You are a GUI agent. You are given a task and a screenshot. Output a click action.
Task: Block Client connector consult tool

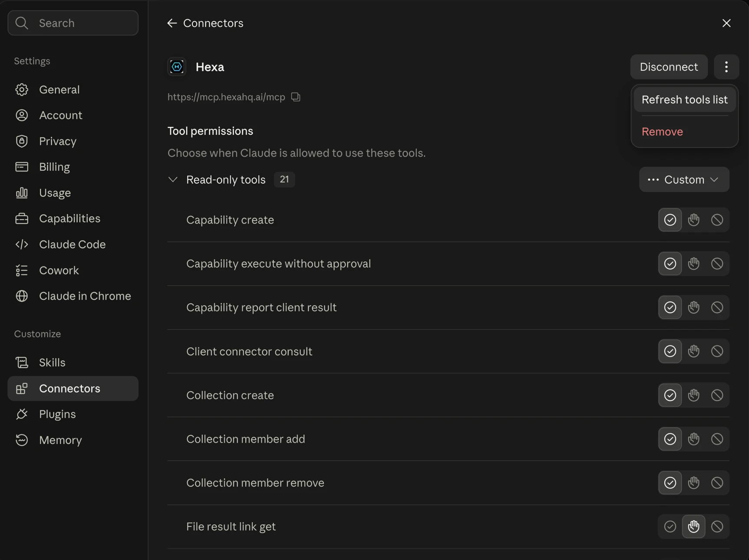(717, 351)
